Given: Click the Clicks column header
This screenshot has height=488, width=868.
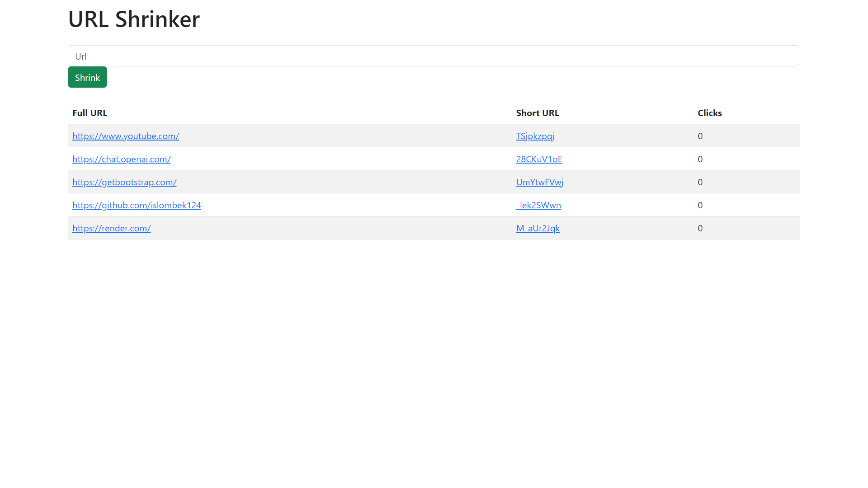Looking at the screenshot, I should (709, 113).
